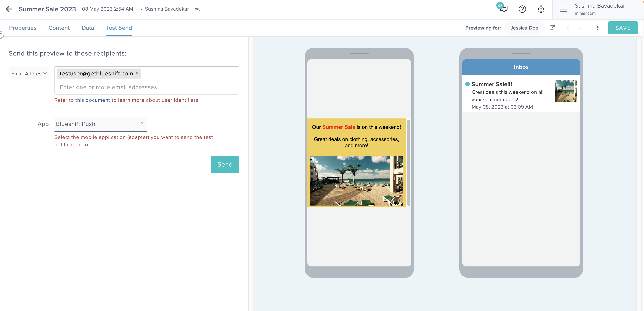644x311 pixels.
Task: Open the three-dot more options menu
Action: pyautogui.click(x=598, y=28)
